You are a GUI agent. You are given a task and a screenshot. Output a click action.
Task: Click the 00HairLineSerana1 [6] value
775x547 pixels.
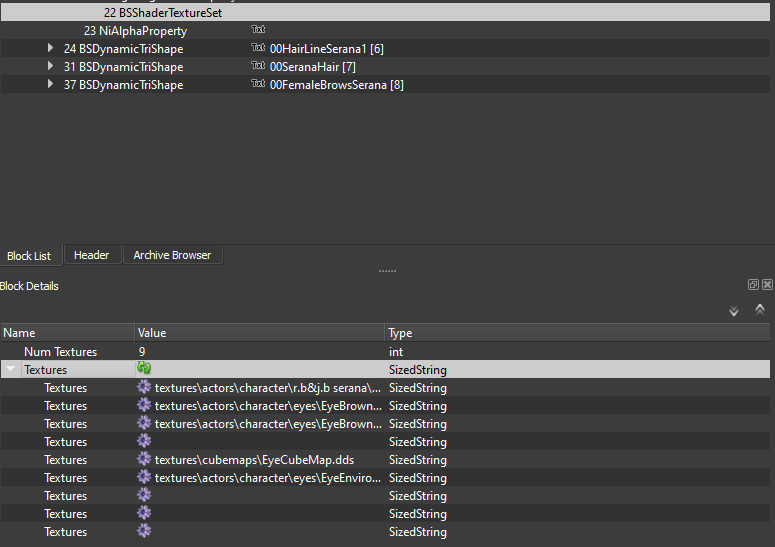coord(327,49)
